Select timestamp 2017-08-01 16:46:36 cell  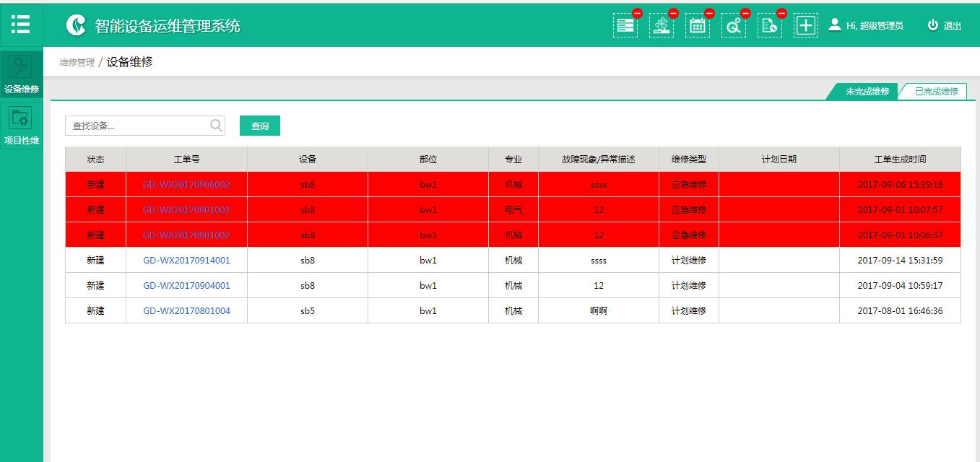[900, 310]
